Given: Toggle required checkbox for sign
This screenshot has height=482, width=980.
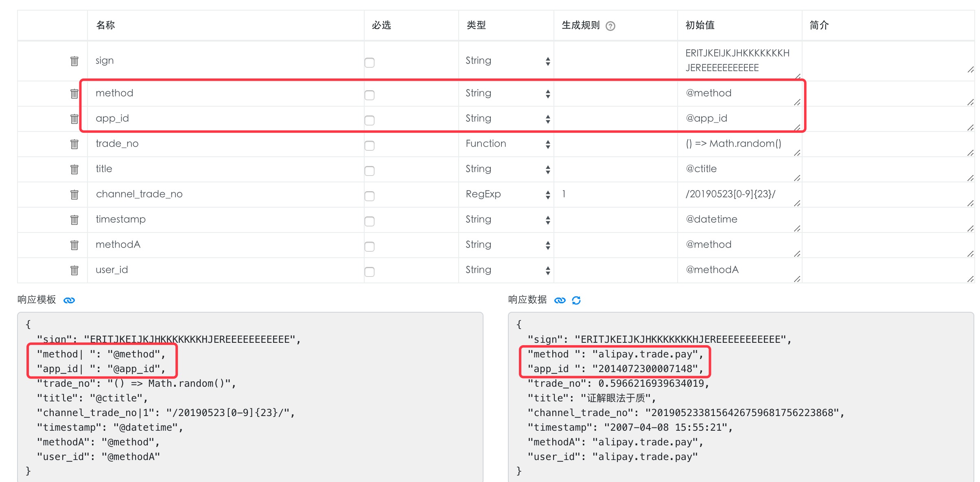Looking at the screenshot, I should (370, 62).
